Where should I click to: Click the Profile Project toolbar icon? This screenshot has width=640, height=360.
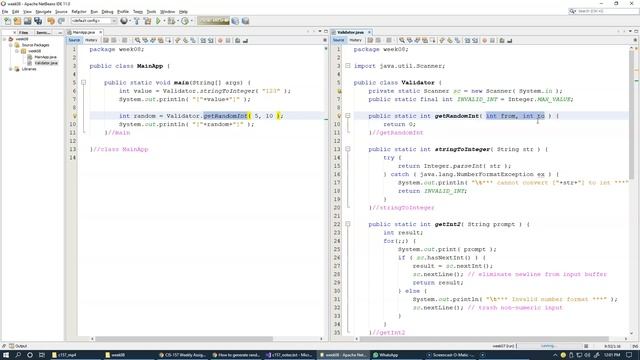point(185,21)
